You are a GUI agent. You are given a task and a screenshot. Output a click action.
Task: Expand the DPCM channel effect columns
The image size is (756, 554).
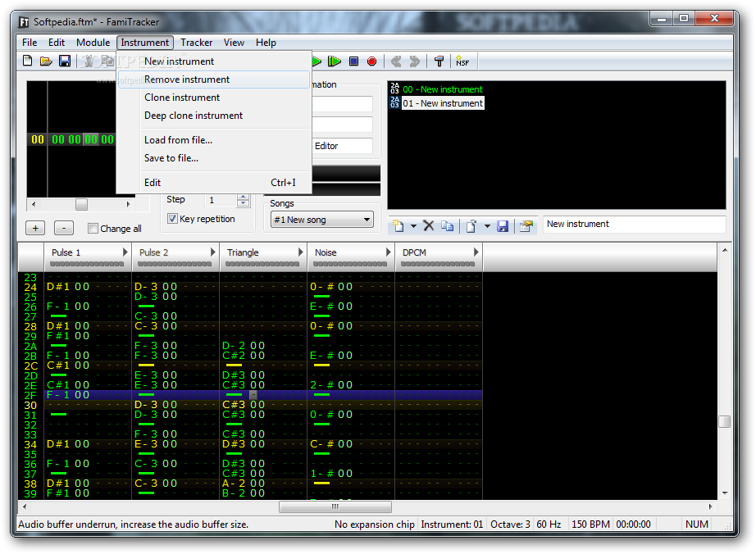pos(476,252)
